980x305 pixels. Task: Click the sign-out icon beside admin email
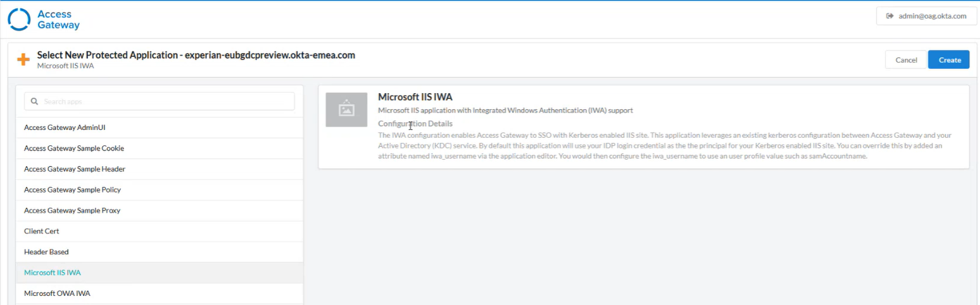pos(890,16)
